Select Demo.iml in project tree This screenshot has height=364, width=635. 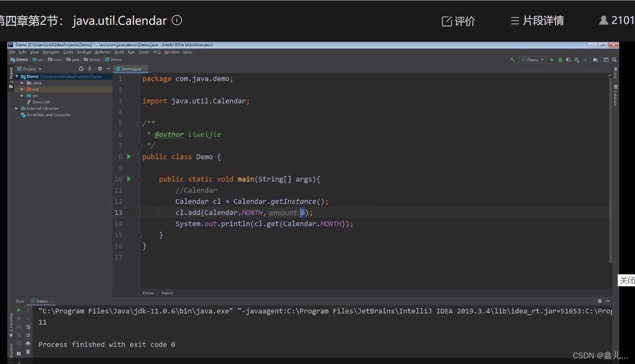pos(39,102)
